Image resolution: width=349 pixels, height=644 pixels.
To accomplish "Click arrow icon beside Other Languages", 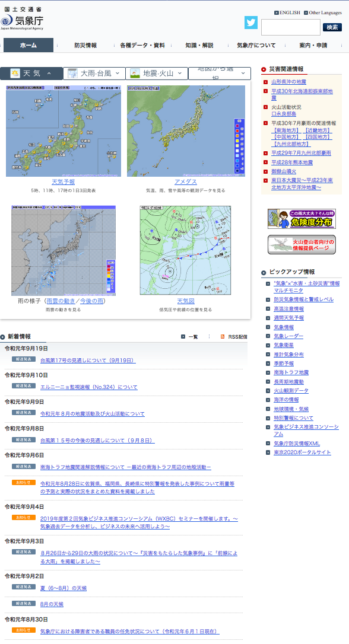I will point(306,12).
